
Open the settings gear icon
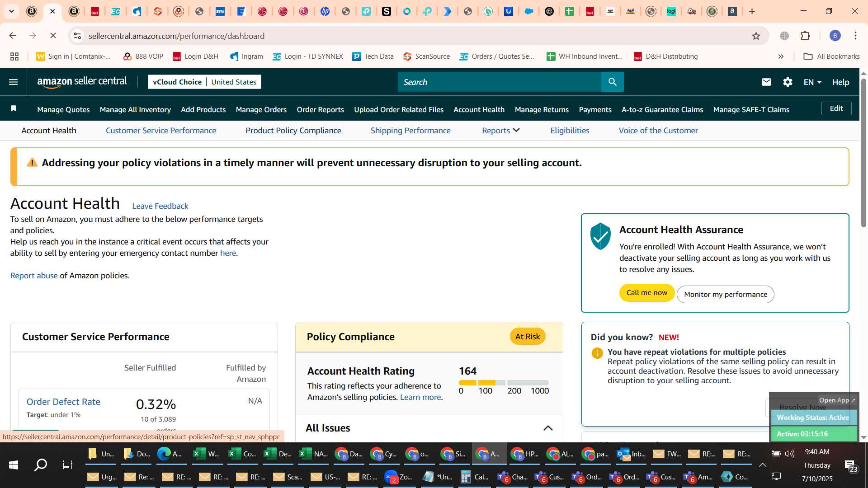[x=788, y=82]
